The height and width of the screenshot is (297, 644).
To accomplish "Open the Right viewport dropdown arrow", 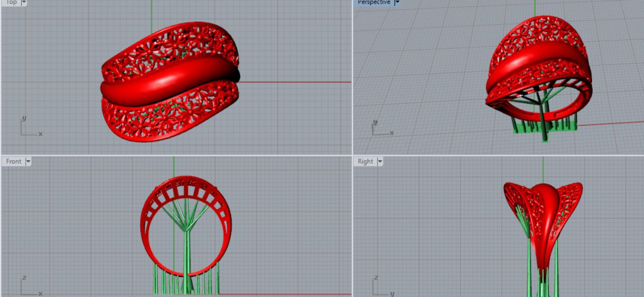I will [x=380, y=162].
